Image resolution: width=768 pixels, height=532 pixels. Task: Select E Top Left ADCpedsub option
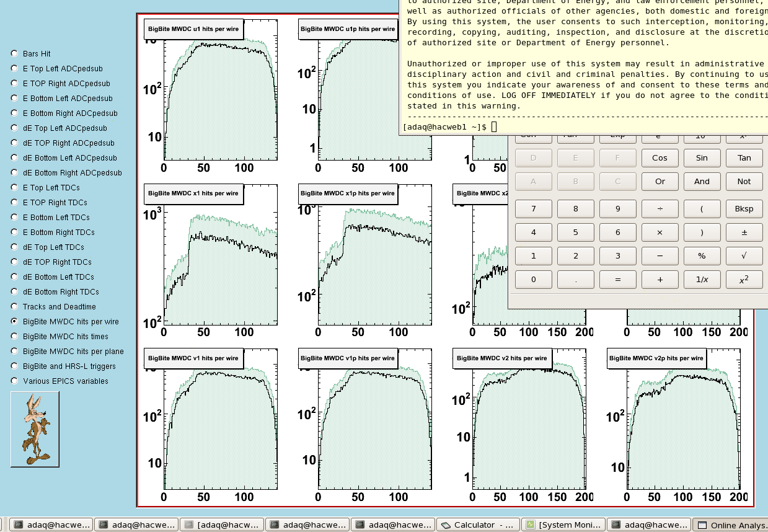click(x=14, y=69)
